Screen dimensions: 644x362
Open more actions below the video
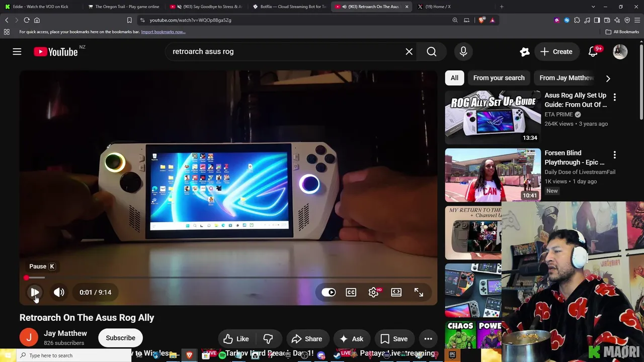point(428,339)
